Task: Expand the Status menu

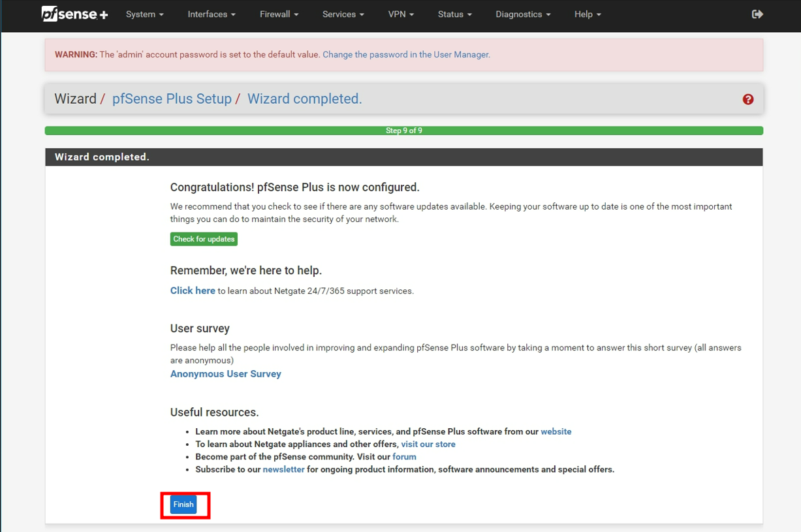Action: (x=454, y=14)
